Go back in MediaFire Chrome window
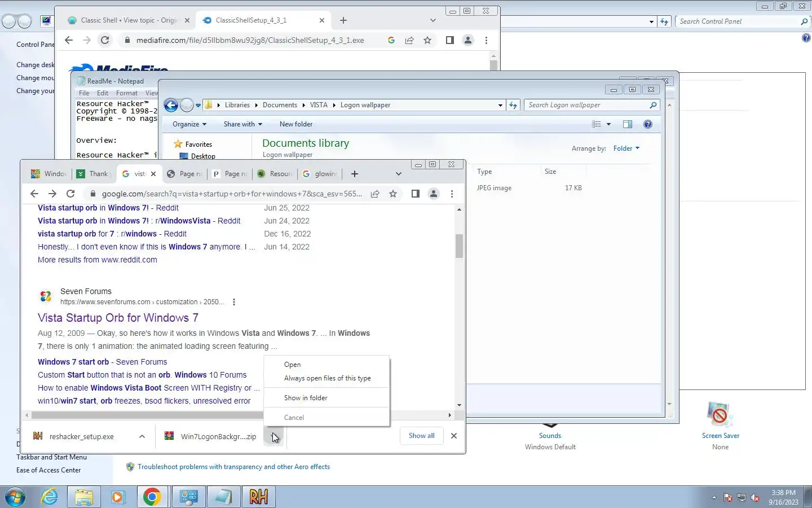 coord(69,40)
